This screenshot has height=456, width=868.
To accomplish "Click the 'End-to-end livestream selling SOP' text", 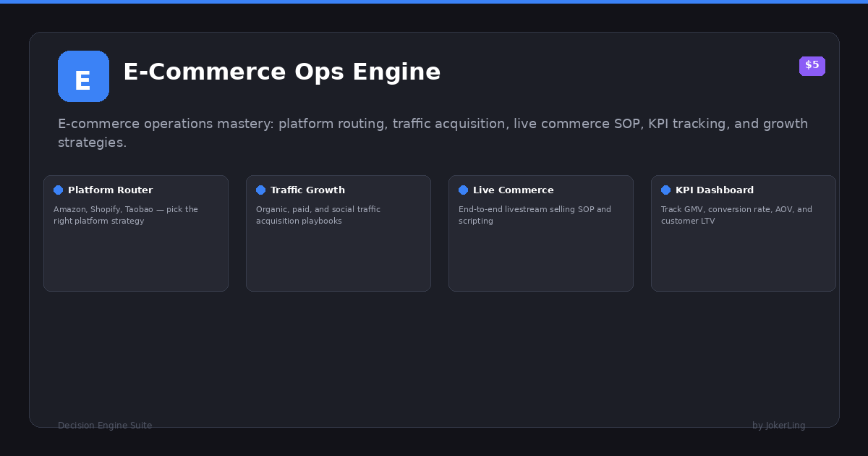I will 535,215.
